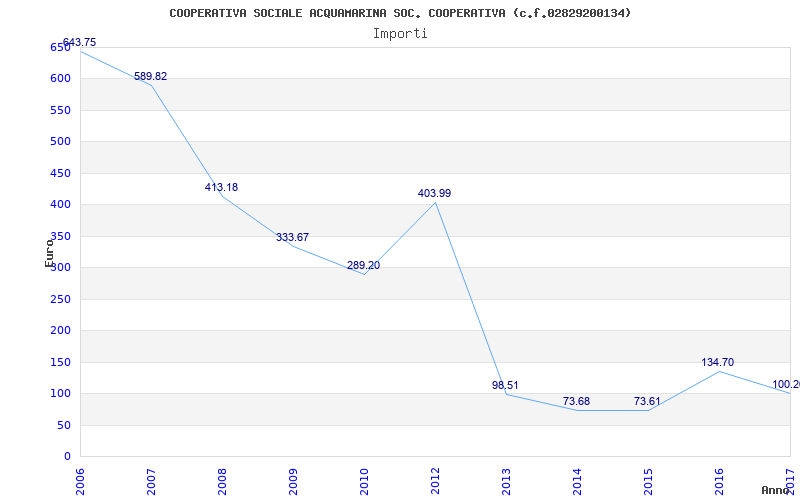The width and height of the screenshot is (800, 500).
Task: Click the 134.70 data label
Action: coord(718,362)
